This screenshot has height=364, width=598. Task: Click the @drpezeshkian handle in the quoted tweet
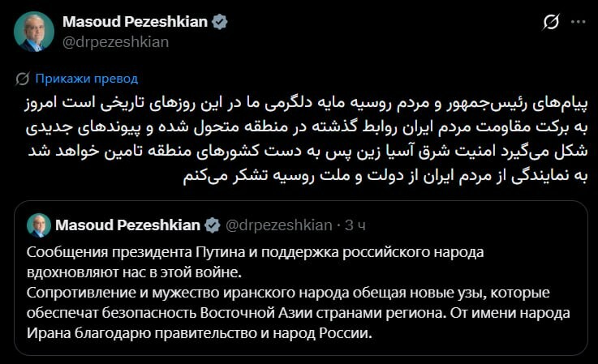pyautogui.click(x=277, y=225)
